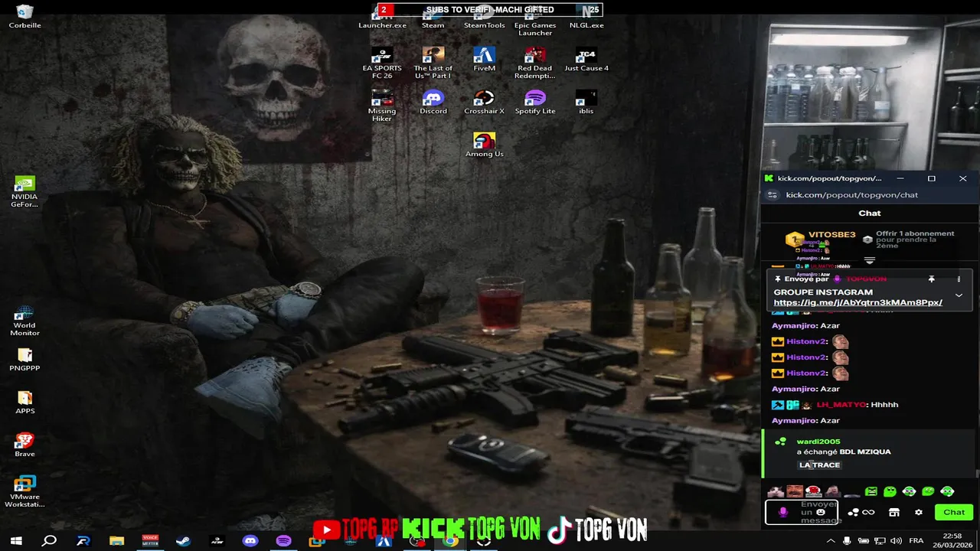The height and width of the screenshot is (551, 980).
Task: Open the Discord desktop shortcut
Action: click(433, 102)
